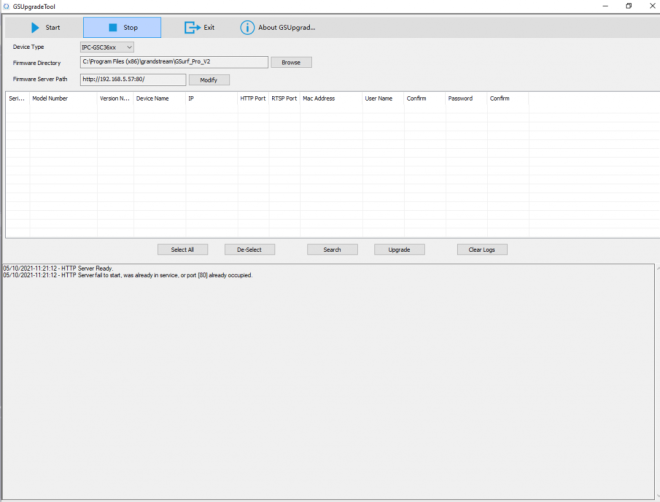Focus the Firmware Directory path field
The width and height of the screenshot is (660, 502).
[x=173, y=62]
